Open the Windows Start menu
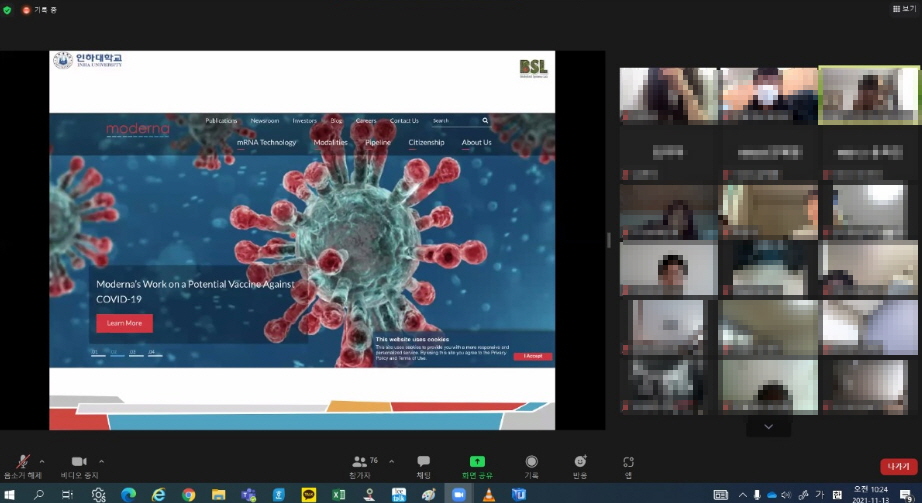922x503 pixels. [9, 495]
